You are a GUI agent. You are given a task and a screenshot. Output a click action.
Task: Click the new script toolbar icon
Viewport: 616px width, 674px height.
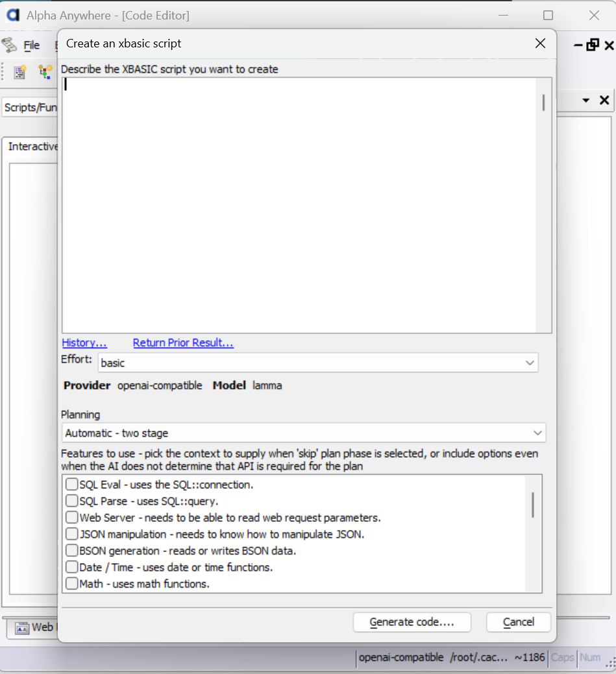[x=19, y=72]
